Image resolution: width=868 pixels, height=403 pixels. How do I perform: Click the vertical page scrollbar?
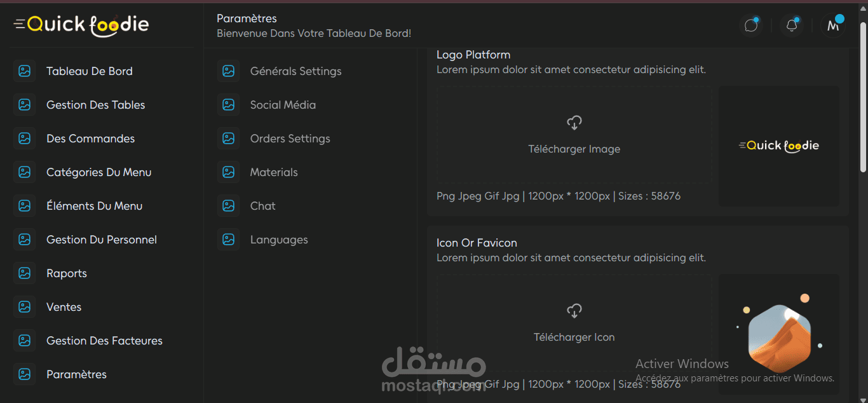863,96
